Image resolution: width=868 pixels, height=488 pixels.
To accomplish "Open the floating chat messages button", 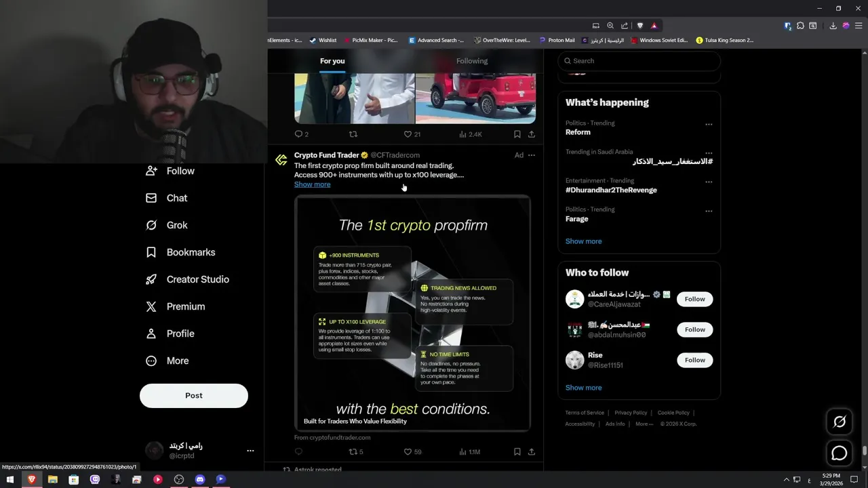I will [840, 453].
